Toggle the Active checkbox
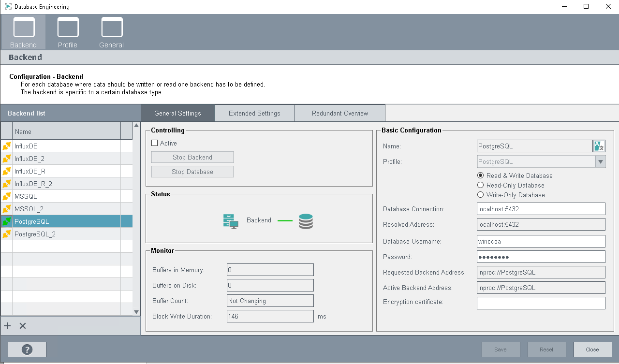This screenshot has width=619, height=364. coord(155,143)
